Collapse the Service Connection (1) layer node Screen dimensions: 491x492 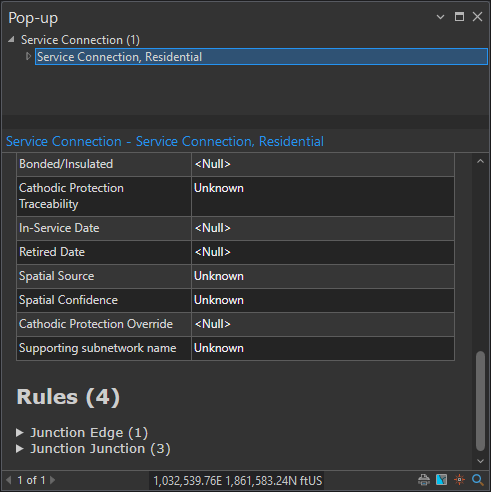pyautogui.click(x=11, y=40)
